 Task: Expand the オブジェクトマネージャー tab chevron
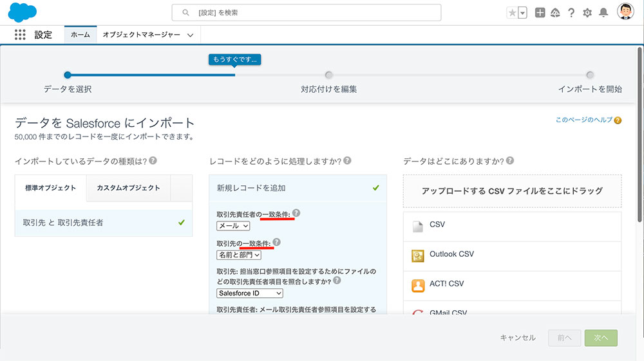coord(190,35)
